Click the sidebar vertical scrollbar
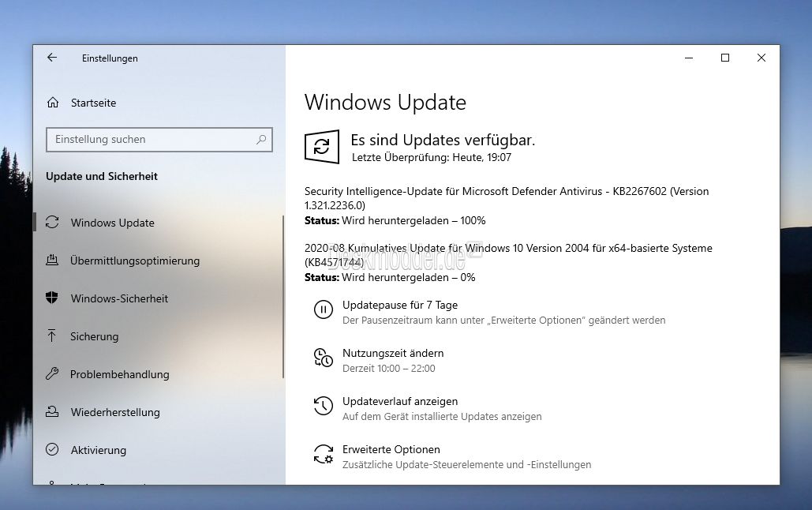Image resolution: width=812 pixels, height=510 pixels. click(283, 297)
